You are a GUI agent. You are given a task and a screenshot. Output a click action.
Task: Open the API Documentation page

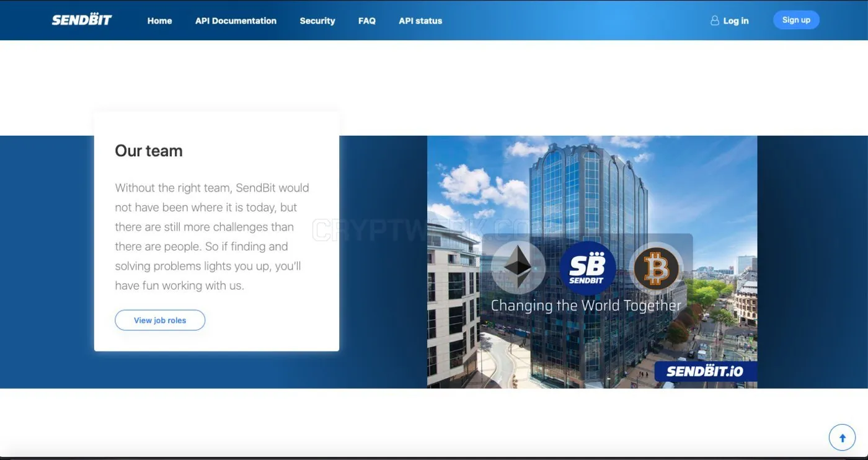coord(236,20)
